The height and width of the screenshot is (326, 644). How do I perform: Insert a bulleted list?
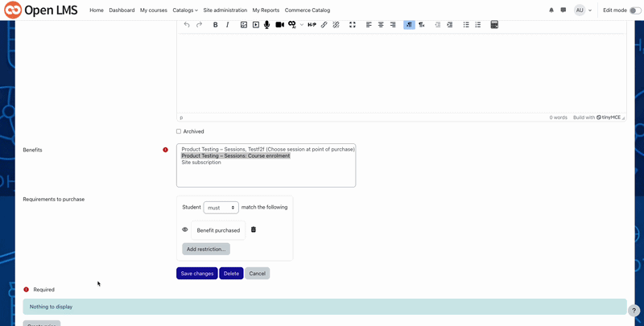pos(466,25)
